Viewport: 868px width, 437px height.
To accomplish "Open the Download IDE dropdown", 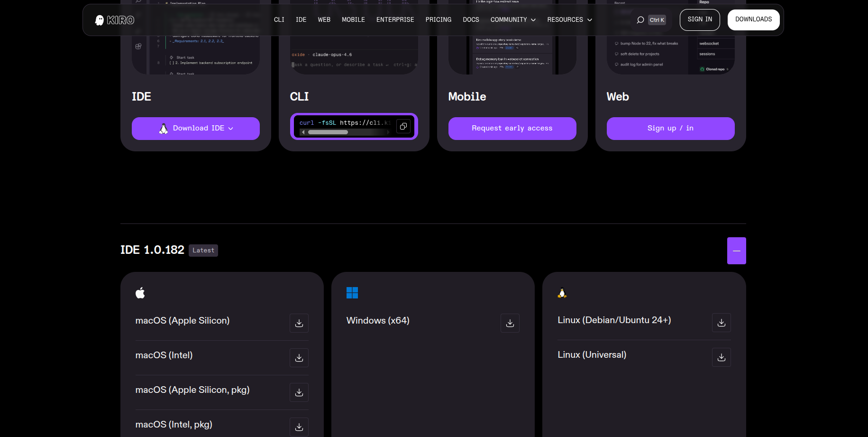I will tap(196, 129).
